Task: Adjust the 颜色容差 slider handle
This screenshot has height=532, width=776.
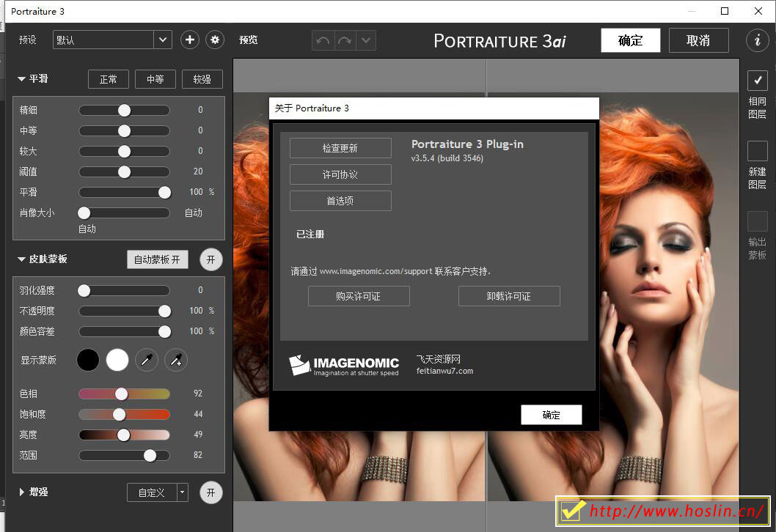Action: [165, 331]
